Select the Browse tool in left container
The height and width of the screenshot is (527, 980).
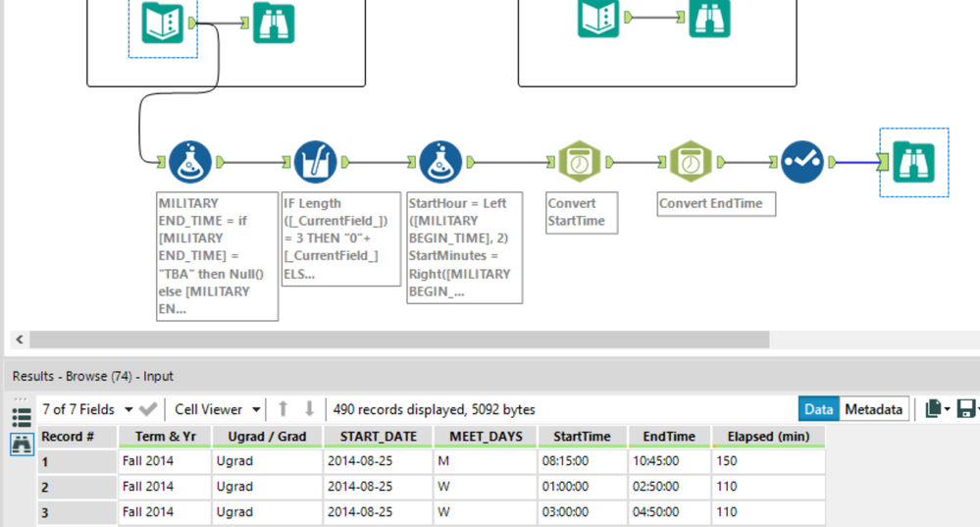click(x=274, y=23)
